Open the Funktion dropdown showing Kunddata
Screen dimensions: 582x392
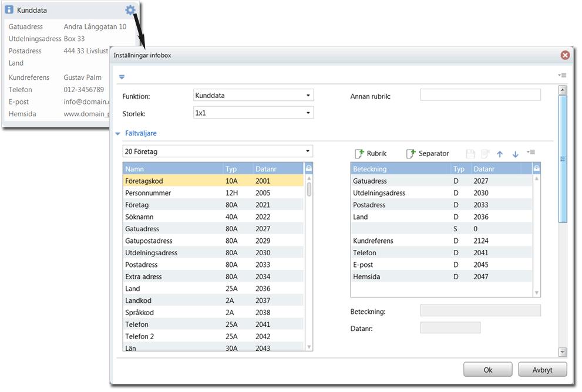coord(254,95)
